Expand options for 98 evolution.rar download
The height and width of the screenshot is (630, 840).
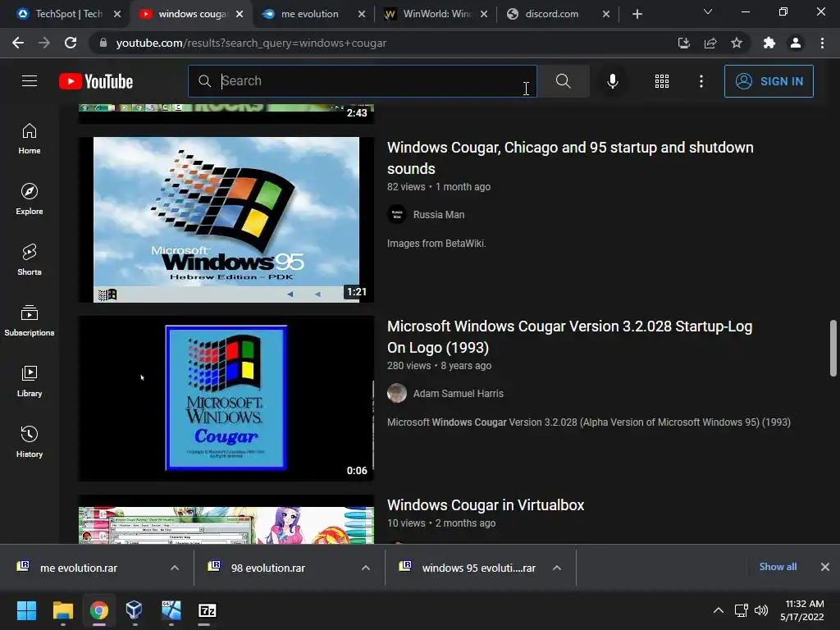(366, 568)
